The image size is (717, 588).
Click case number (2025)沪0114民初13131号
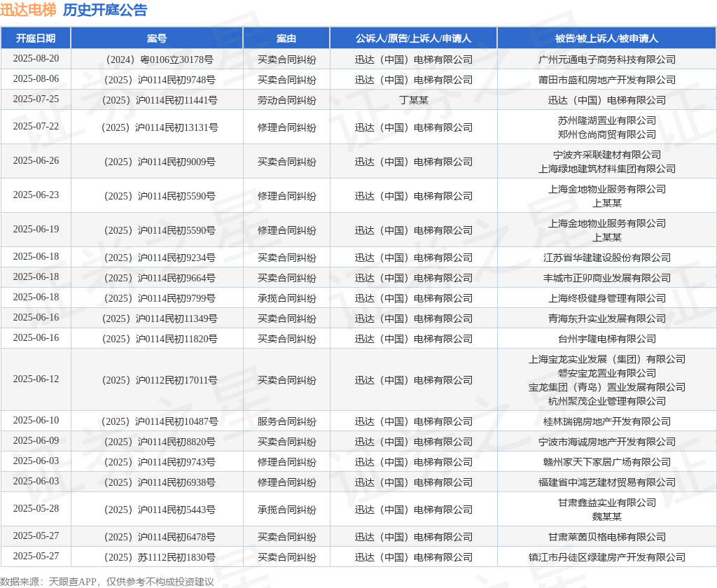157,127
